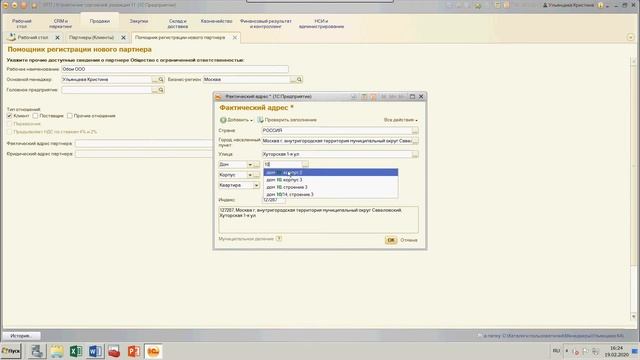Open НСИ и администрирование section
640x360 pixels.
coord(321,24)
